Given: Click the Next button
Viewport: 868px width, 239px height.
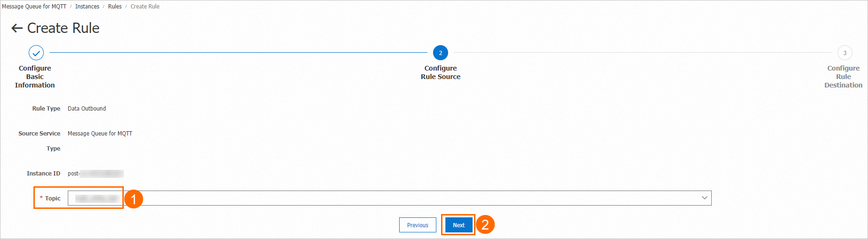Looking at the screenshot, I should point(458,225).
